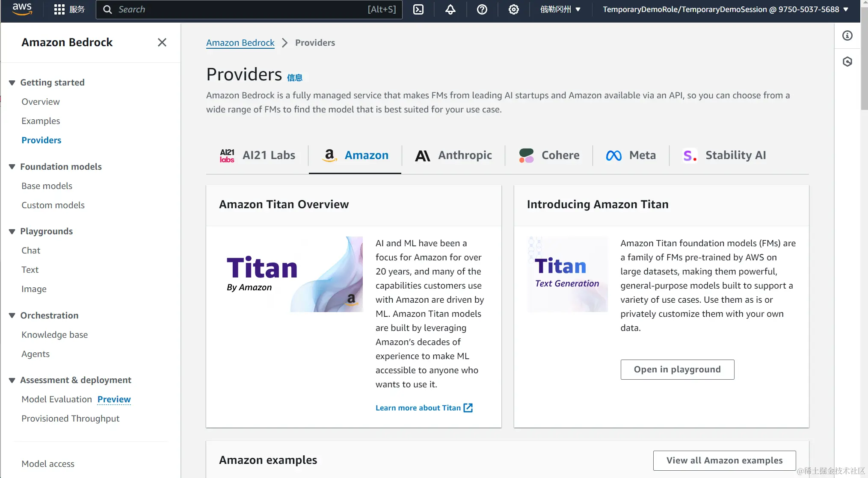Screen dimensions: 868x478
Task: Select the Amazon provider tab
Action: point(355,155)
